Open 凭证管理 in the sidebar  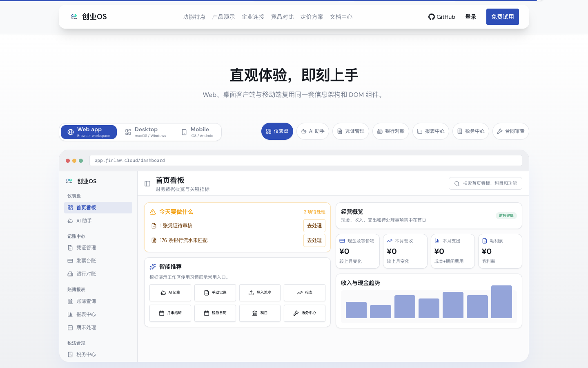pos(98,248)
